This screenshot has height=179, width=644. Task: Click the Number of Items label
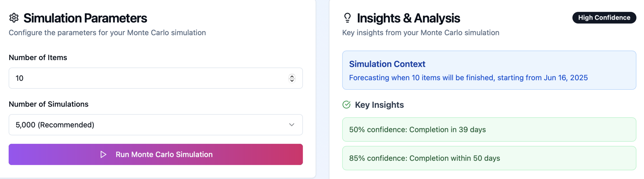38,57
